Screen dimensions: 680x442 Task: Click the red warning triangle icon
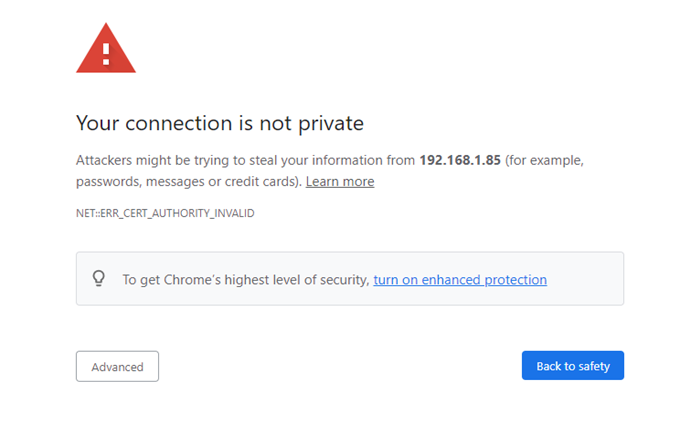pyautogui.click(x=106, y=49)
